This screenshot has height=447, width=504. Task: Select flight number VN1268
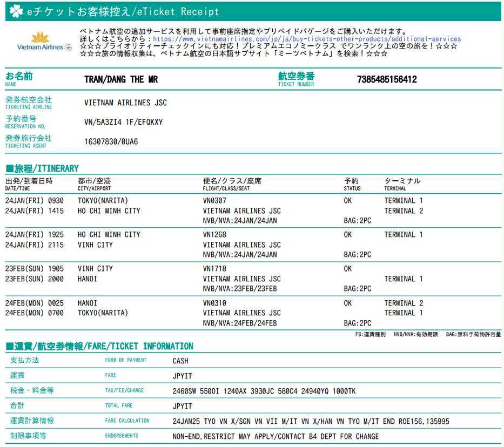point(214,234)
